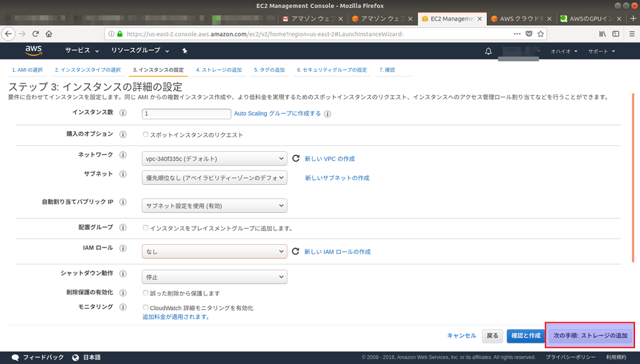
Task: Click Auto Scaling グループに作成する link
Action: click(x=277, y=113)
